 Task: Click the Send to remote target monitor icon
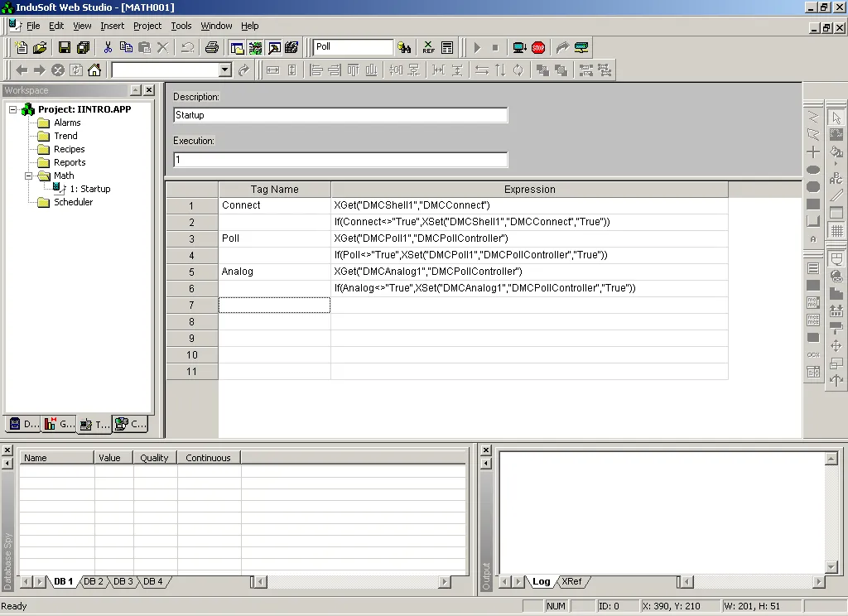point(519,47)
